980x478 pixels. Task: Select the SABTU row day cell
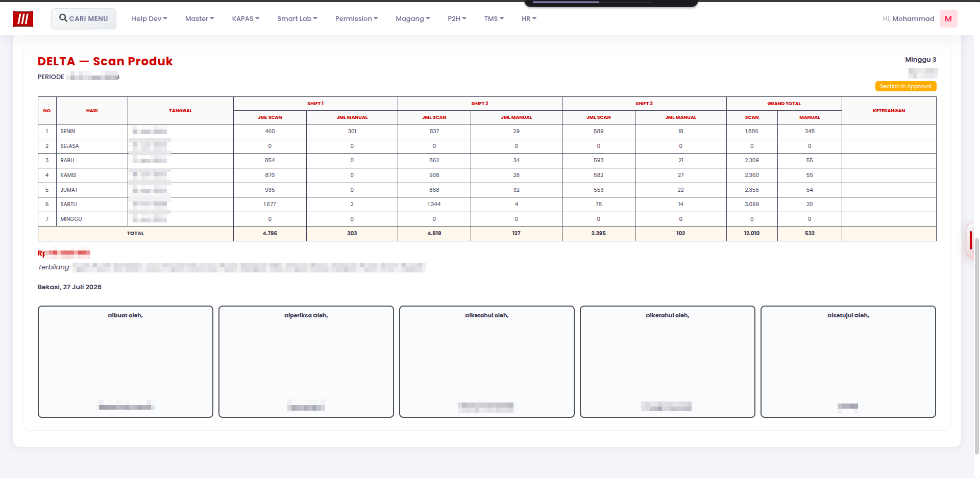pyautogui.click(x=92, y=204)
